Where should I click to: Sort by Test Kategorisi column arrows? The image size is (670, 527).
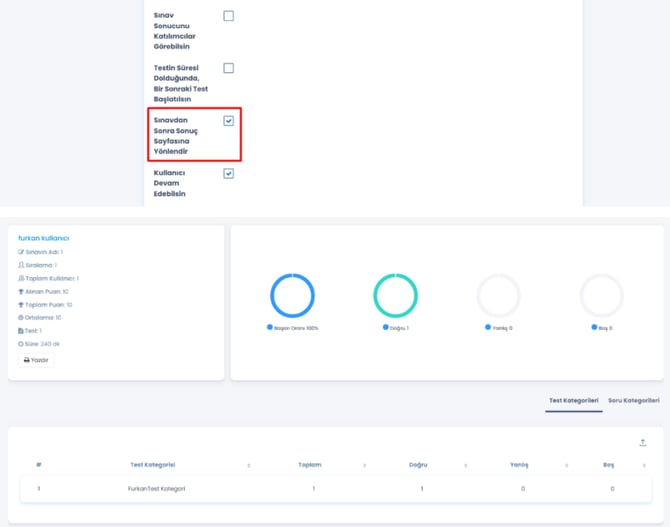tap(249, 465)
